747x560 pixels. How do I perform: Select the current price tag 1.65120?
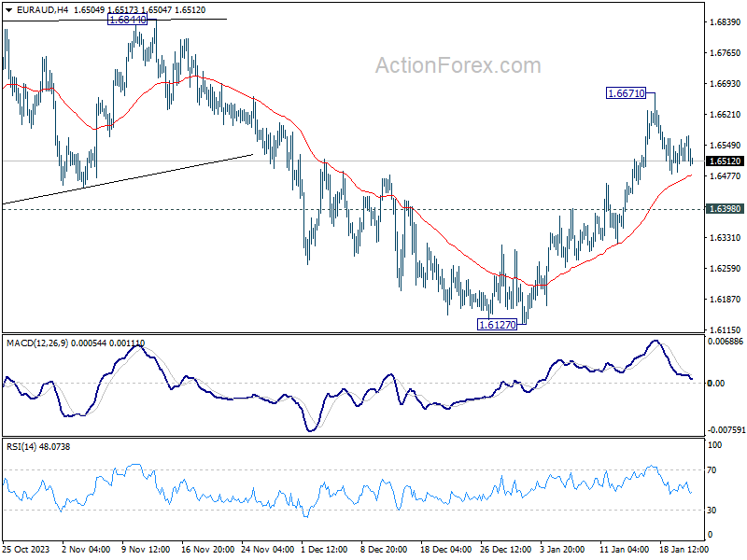coord(725,161)
